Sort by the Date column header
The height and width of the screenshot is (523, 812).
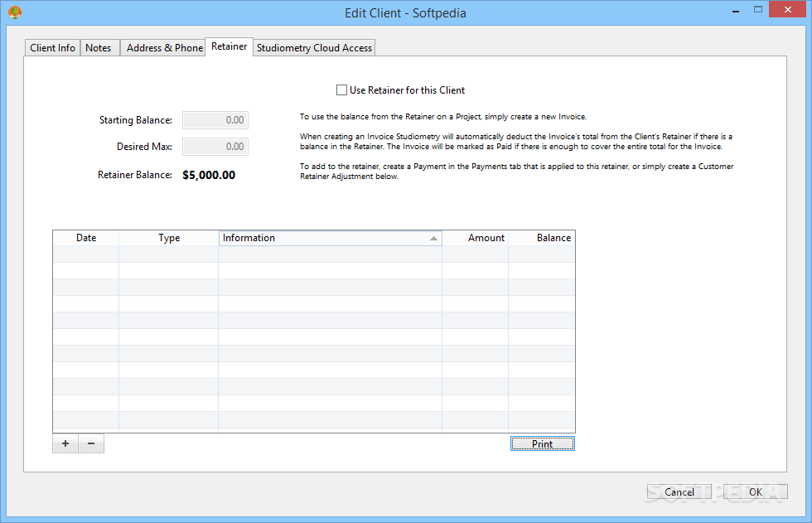86,238
